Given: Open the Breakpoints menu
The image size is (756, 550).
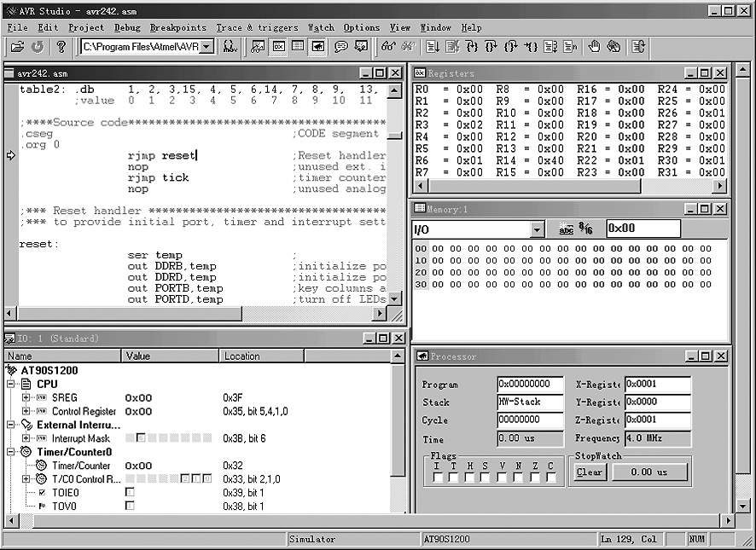Looking at the screenshot, I should pyautogui.click(x=178, y=27).
